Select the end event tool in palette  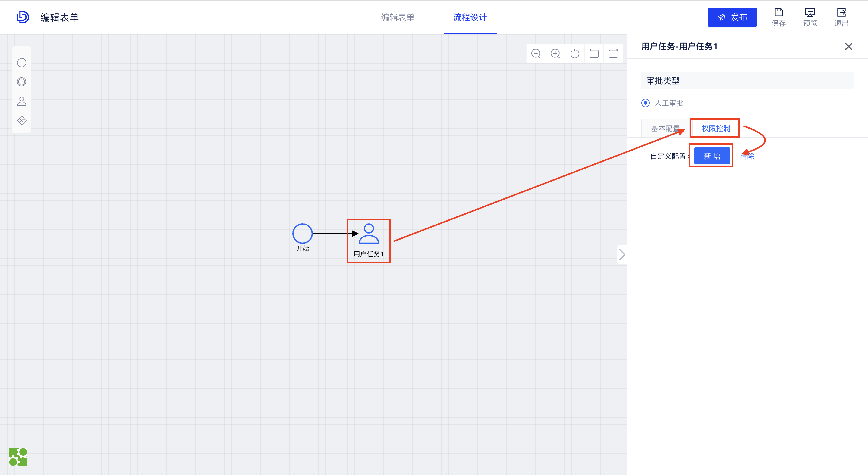(22, 82)
